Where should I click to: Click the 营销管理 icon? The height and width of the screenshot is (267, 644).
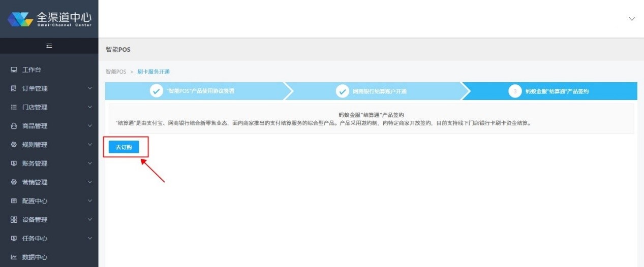(14, 182)
